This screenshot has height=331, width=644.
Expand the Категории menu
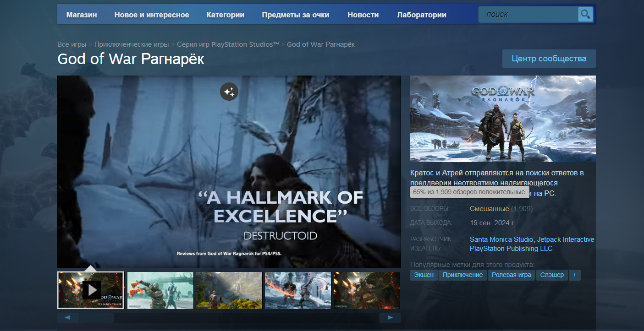[226, 15]
